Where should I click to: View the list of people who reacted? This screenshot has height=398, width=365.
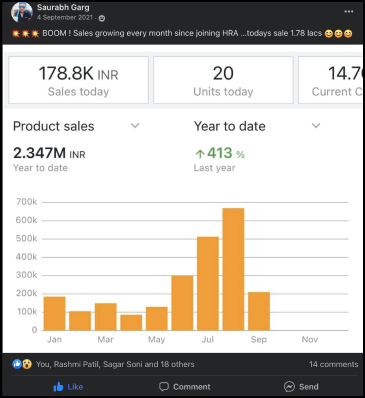click(x=115, y=364)
